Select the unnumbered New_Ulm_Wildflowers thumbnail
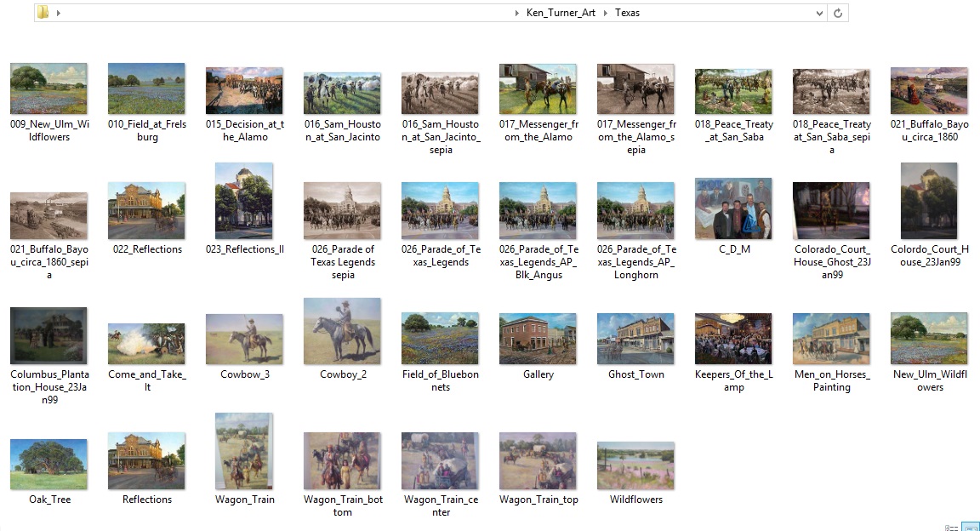 click(x=929, y=339)
